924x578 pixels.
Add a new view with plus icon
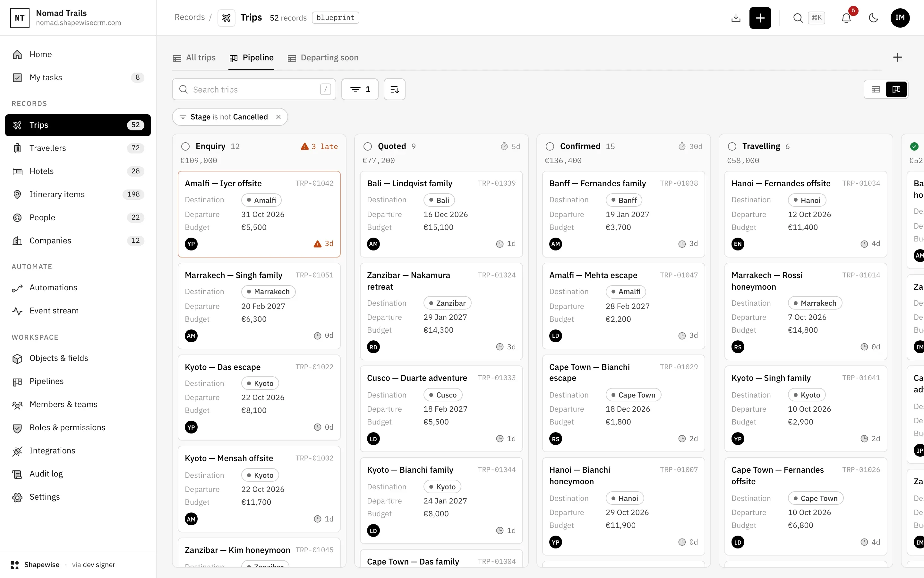[897, 57]
